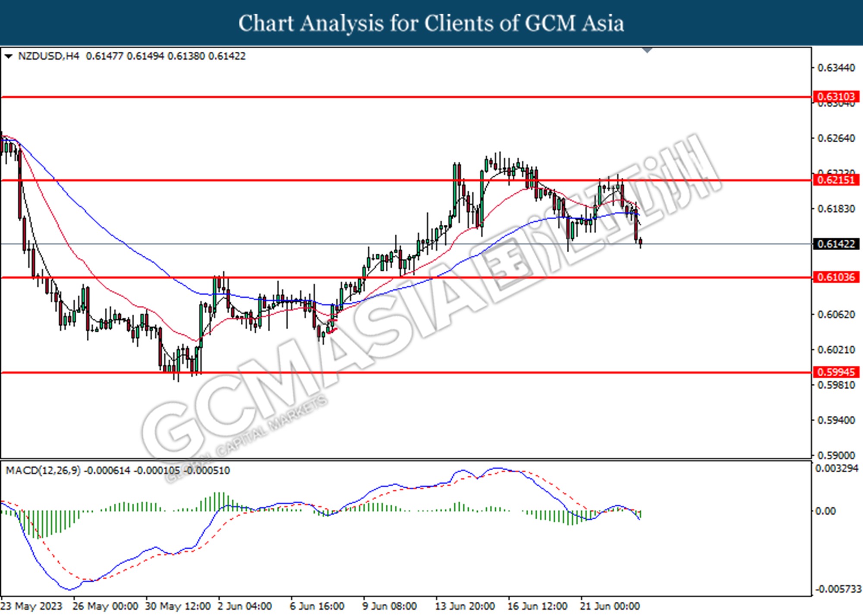Click the 0.63440 price axis value

836,68
